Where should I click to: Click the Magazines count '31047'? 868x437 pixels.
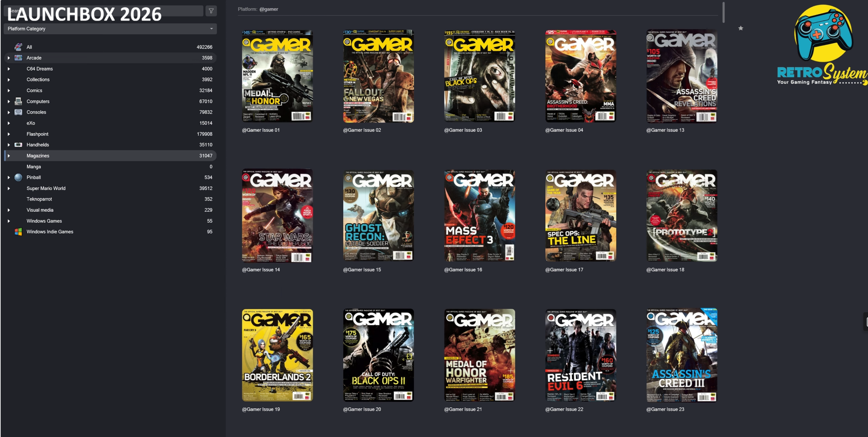click(206, 156)
